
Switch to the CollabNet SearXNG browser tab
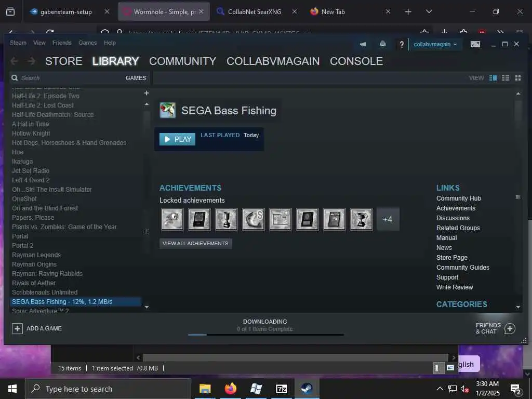(x=258, y=11)
